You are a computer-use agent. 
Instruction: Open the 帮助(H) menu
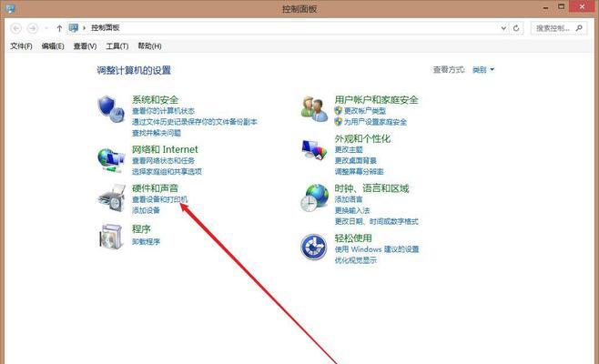click(149, 46)
